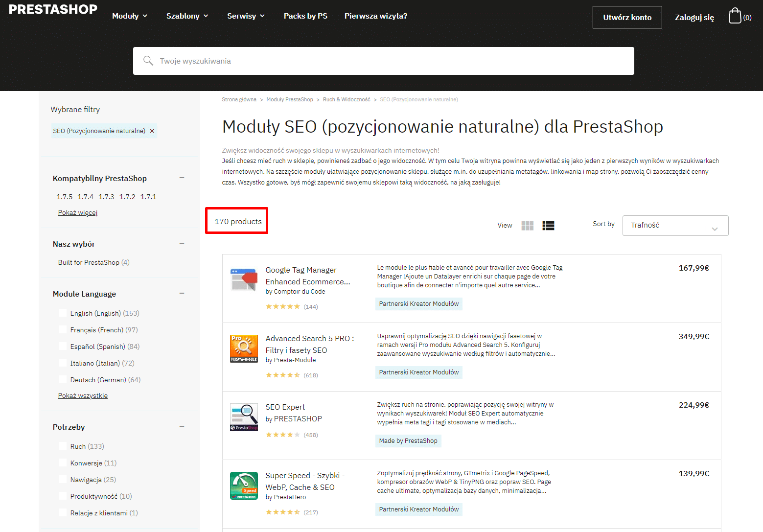The width and height of the screenshot is (763, 532).
Task: Select the Built for PrestaShop filter
Action: point(94,262)
